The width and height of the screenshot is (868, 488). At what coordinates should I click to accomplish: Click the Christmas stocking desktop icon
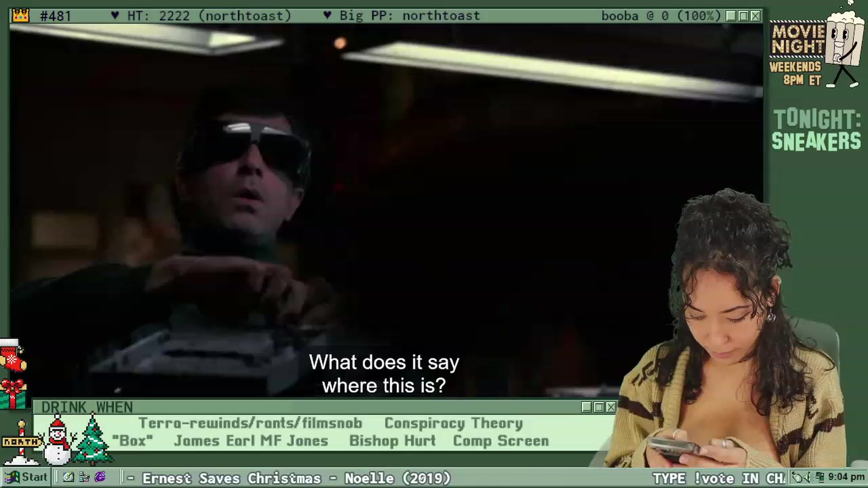13,355
